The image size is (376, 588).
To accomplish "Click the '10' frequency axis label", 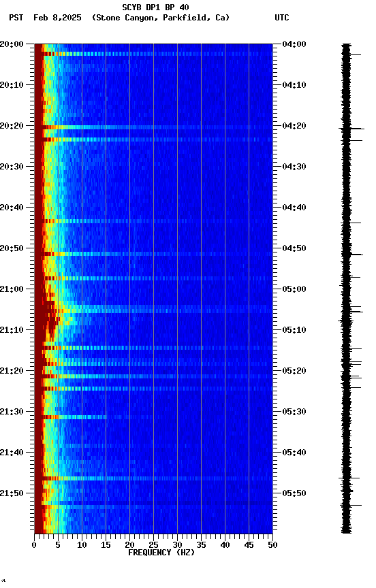I will click(82, 545).
